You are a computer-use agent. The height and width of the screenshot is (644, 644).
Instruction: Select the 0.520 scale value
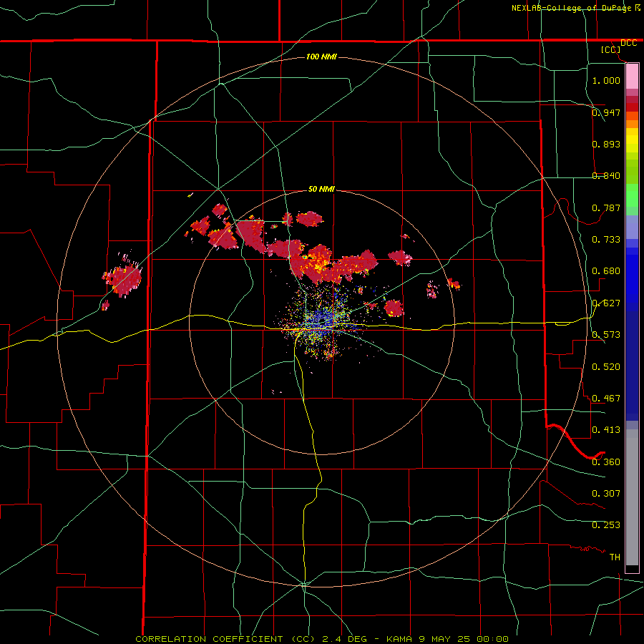click(x=606, y=367)
